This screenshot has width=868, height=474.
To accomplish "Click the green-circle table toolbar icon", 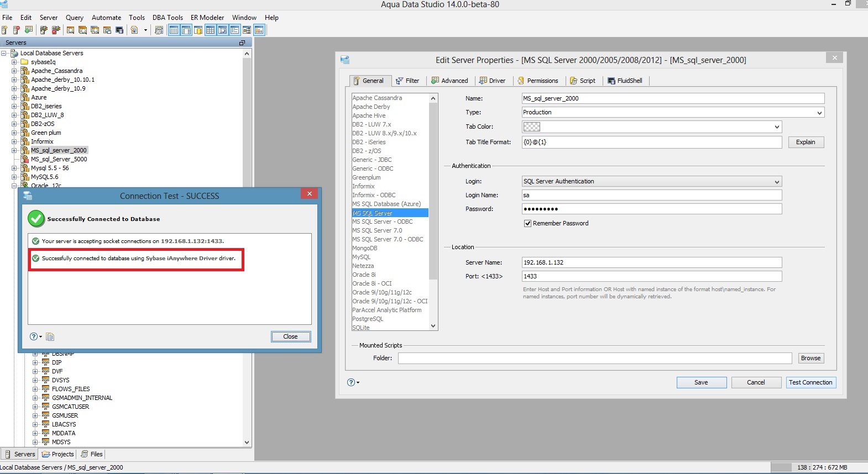I will 29,30.
